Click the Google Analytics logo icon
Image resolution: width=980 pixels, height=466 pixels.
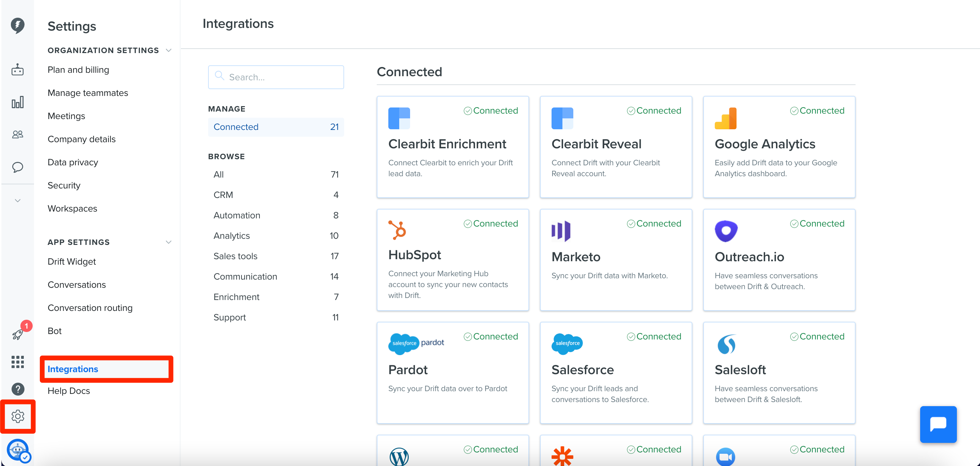tap(726, 118)
